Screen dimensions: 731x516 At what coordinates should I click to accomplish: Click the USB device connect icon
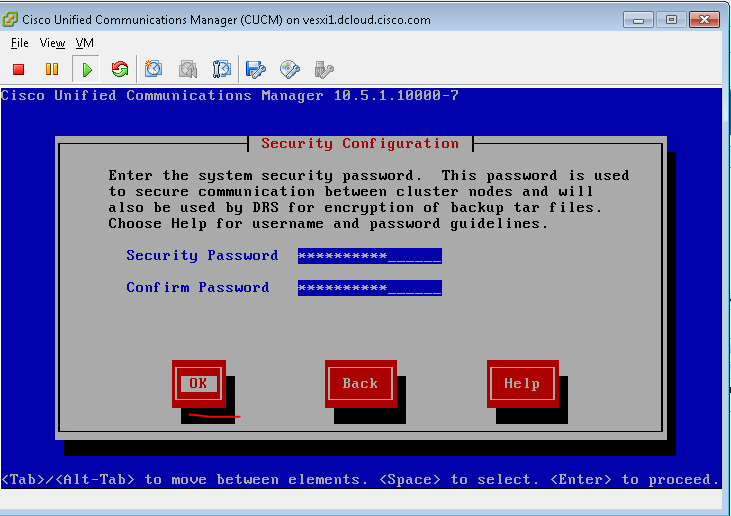click(324, 69)
